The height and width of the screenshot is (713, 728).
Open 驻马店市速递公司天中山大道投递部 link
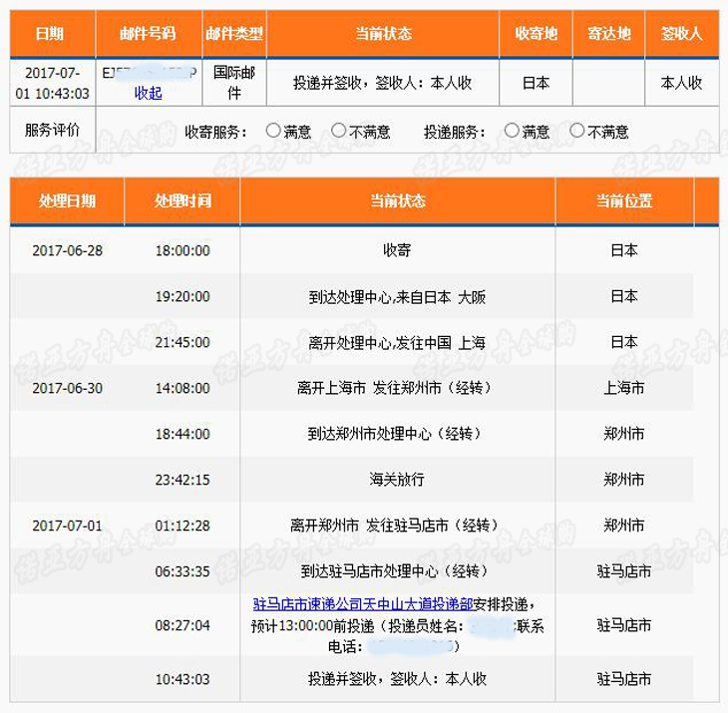tap(363, 604)
